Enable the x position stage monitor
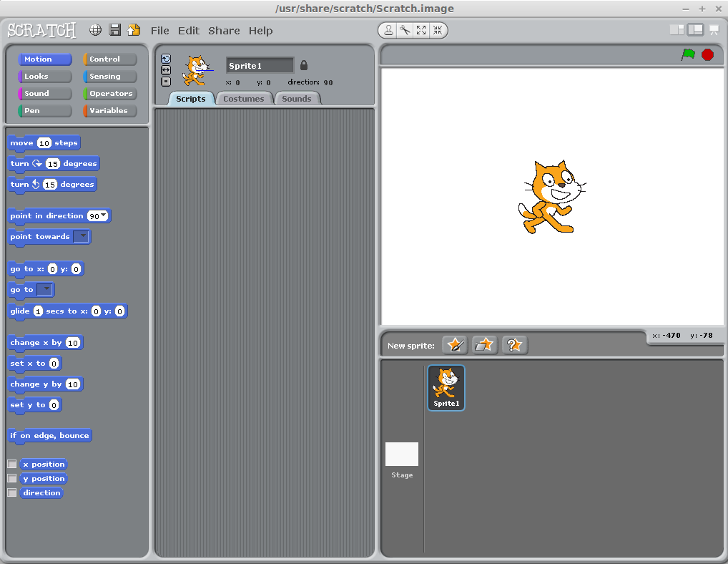728x564 pixels. 12,464
